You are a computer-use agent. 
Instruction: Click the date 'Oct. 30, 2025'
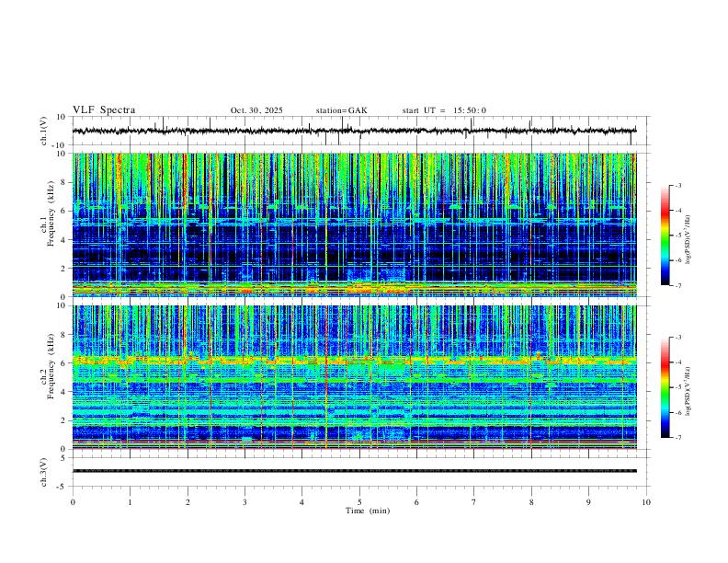(x=256, y=110)
